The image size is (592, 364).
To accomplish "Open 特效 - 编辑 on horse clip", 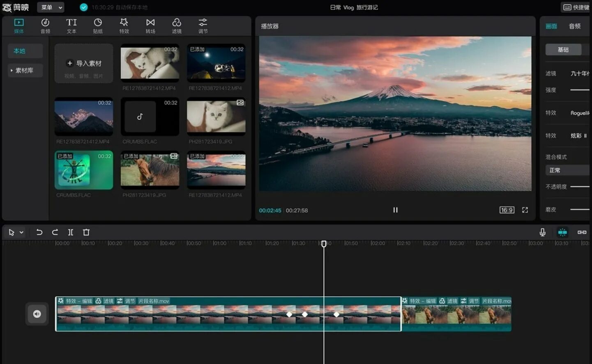I will [419, 301].
